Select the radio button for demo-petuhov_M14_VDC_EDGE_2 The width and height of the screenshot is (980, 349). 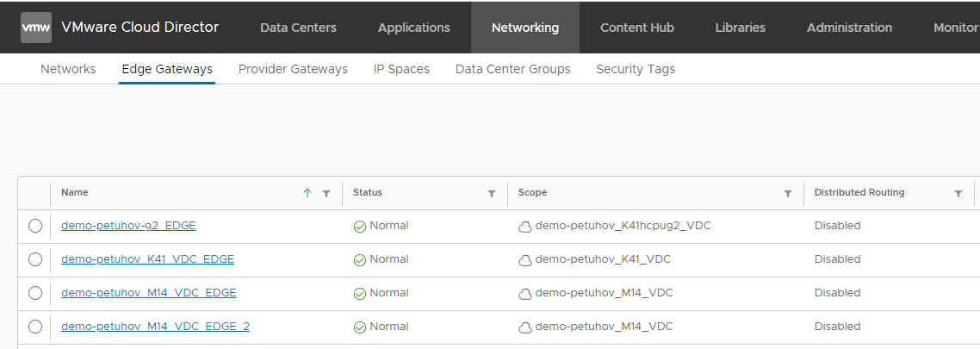pyautogui.click(x=35, y=327)
